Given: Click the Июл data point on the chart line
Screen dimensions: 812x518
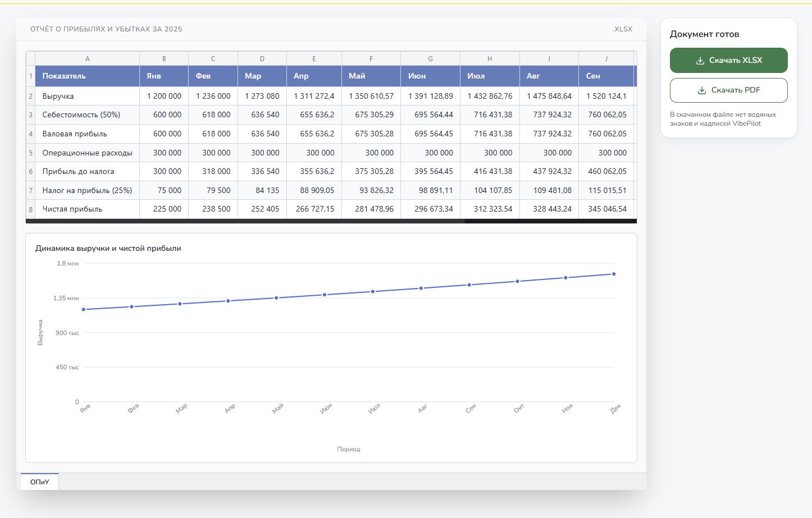Looking at the screenshot, I should click(373, 291).
